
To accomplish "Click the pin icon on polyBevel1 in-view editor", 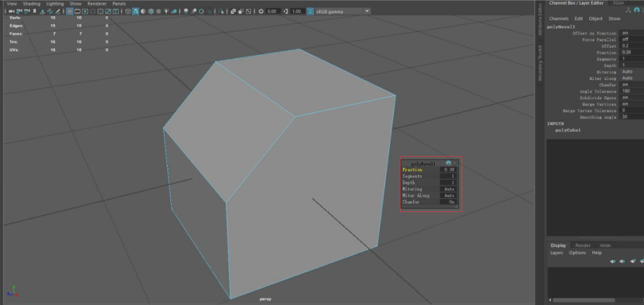I will [448, 163].
